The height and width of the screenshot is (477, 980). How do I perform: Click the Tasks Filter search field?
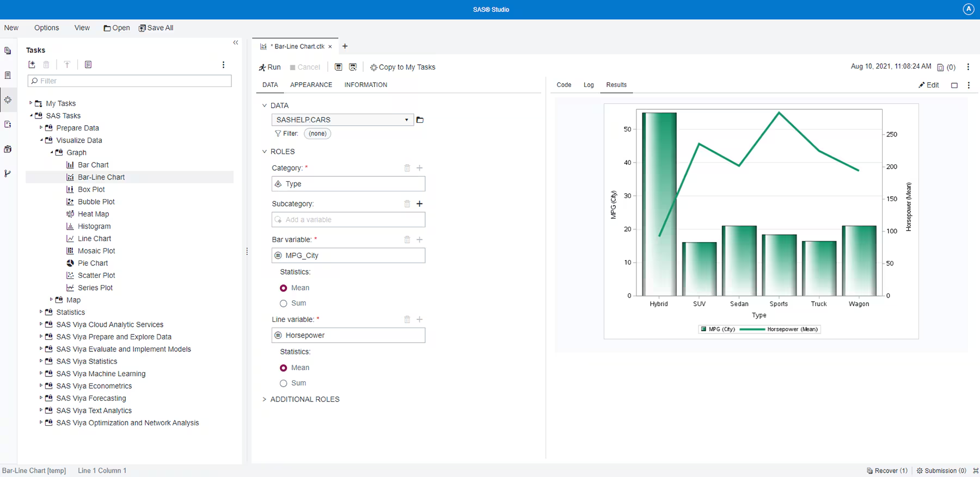pos(130,81)
